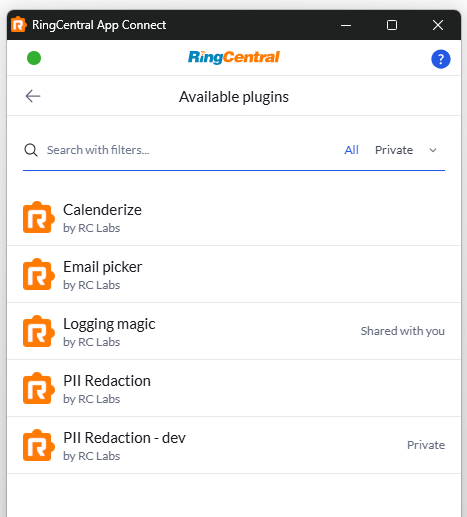467x517 pixels.
Task: Open the PII Redaction plugin
Action: point(234,388)
